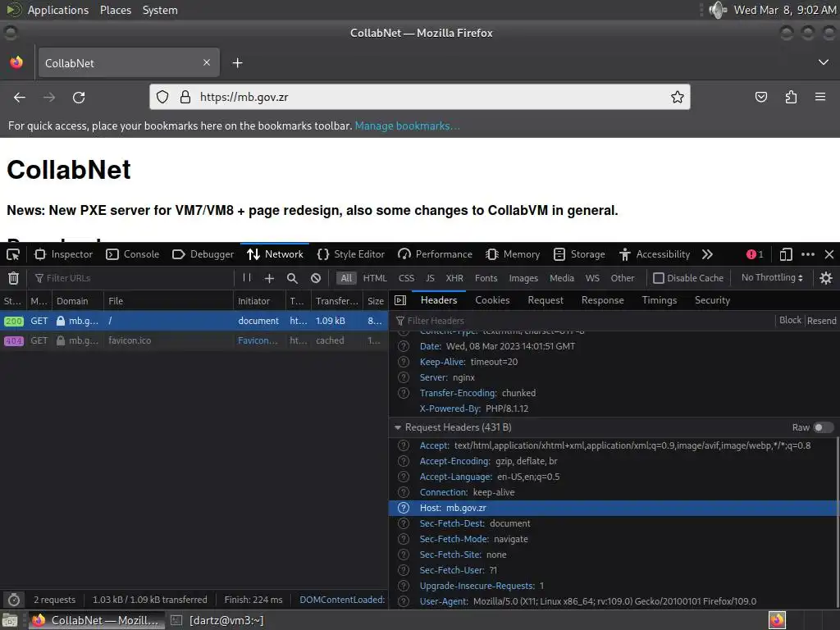Click the show desktop icon in taskbar
840x630 pixels.
pos(10,620)
